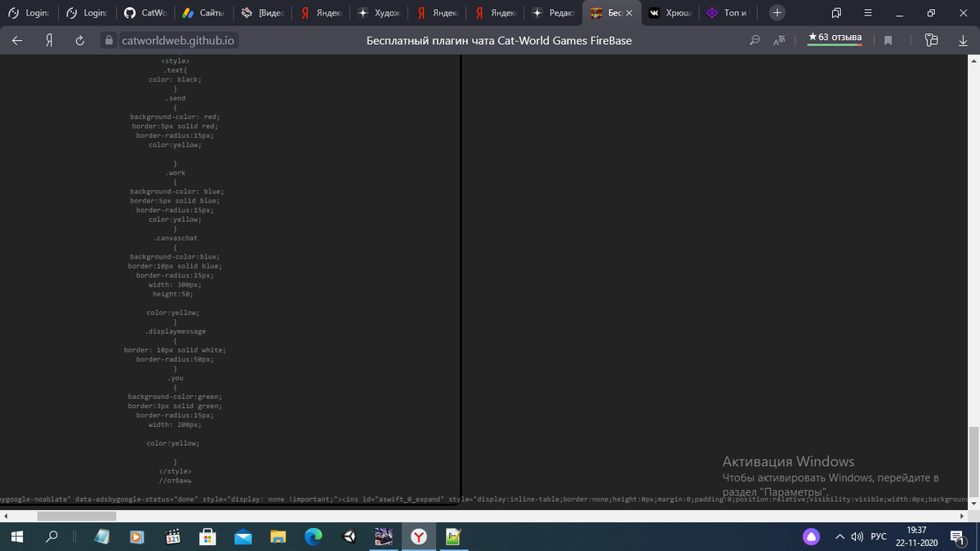Click the volume speaker tray icon
The width and height of the screenshot is (980, 551).
coord(857,536)
